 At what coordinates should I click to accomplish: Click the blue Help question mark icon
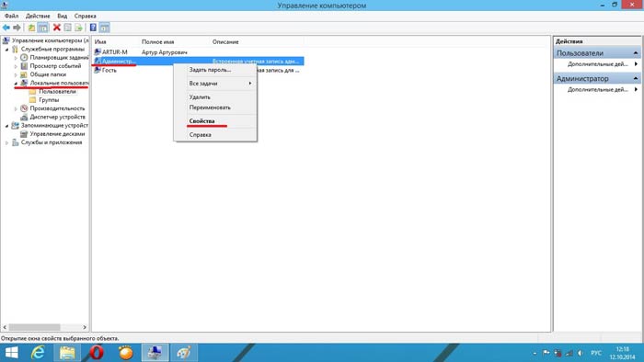coord(93,28)
